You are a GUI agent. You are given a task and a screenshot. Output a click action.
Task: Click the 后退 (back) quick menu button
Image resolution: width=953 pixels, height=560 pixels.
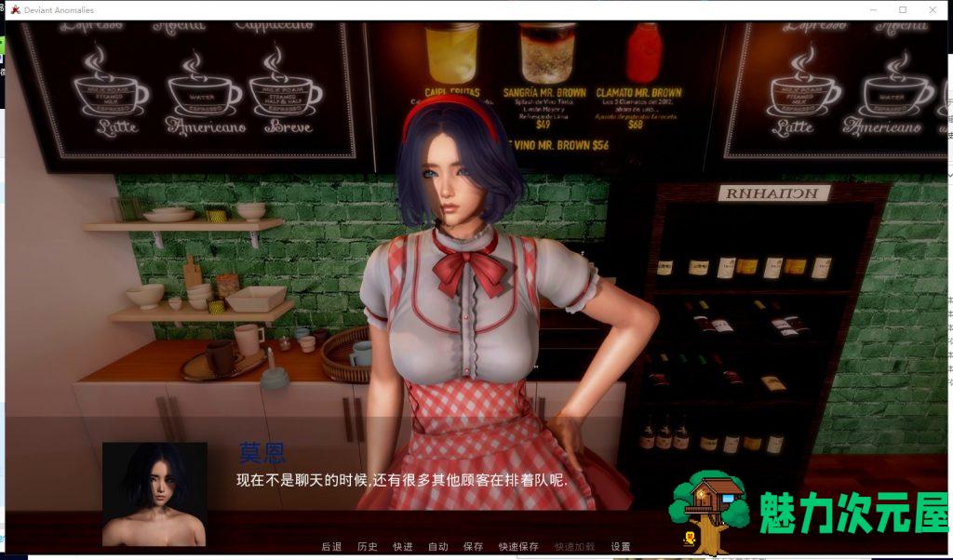[331, 547]
